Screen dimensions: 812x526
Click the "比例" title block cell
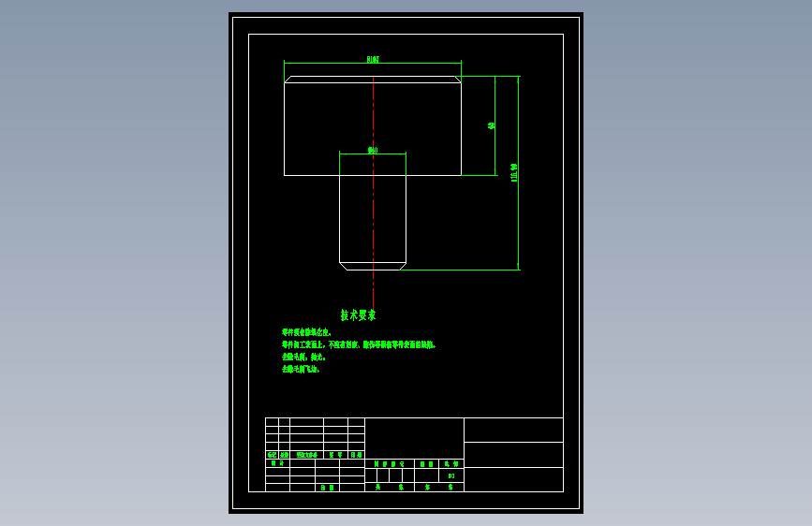click(x=451, y=464)
